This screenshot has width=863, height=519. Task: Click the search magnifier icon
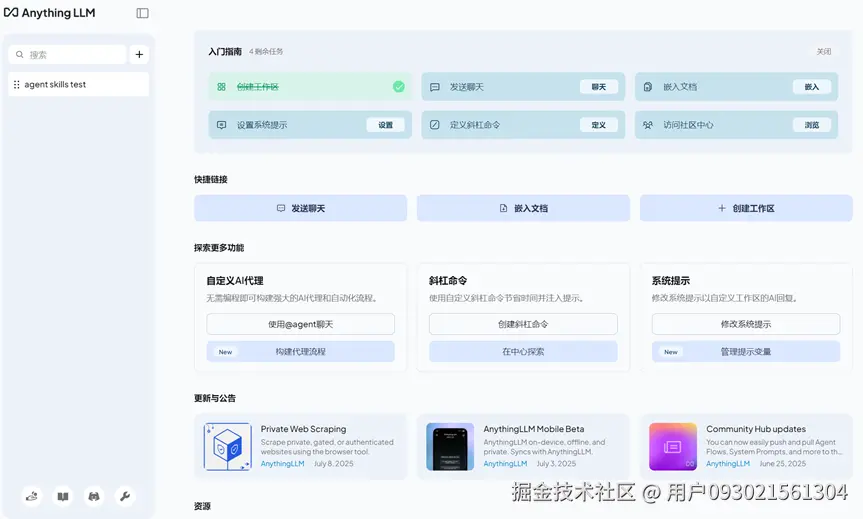[19, 54]
